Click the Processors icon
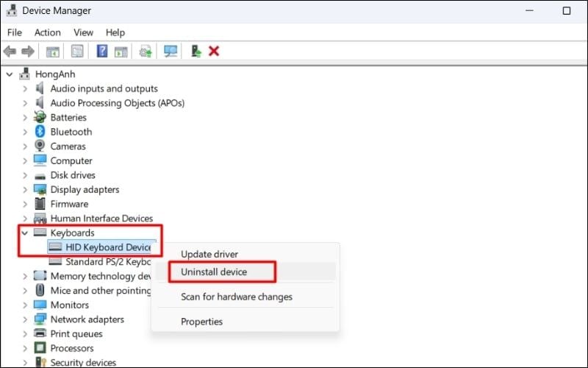This screenshot has height=368, width=588. [x=40, y=347]
